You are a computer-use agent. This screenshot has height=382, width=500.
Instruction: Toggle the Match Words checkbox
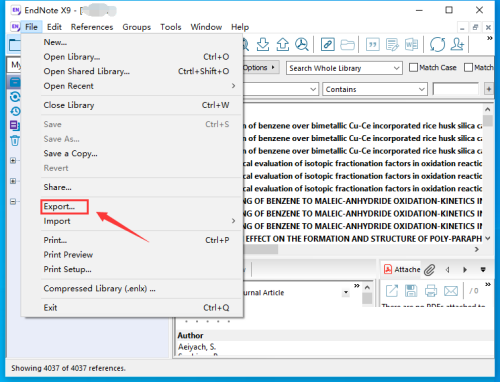point(468,68)
